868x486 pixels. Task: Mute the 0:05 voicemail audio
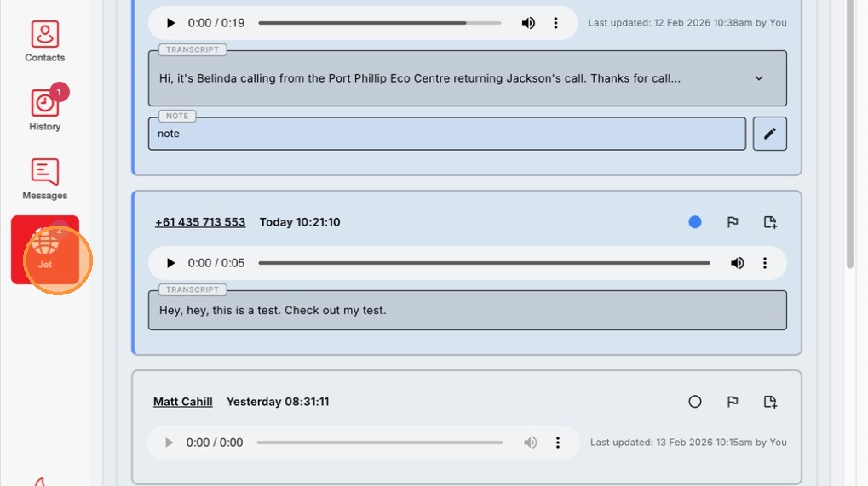[737, 263]
